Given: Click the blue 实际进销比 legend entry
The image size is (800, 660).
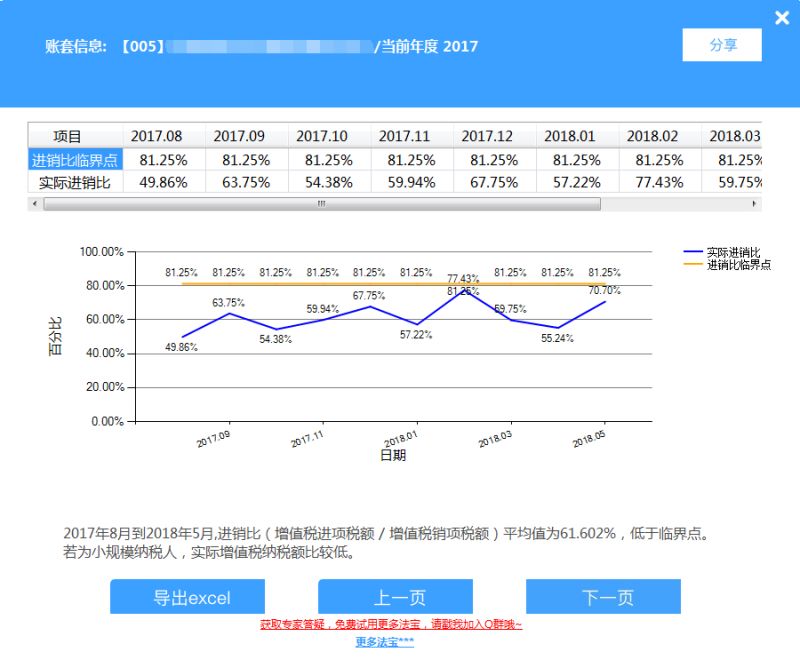Looking at the screenshot, I should [x=721, y=252].
